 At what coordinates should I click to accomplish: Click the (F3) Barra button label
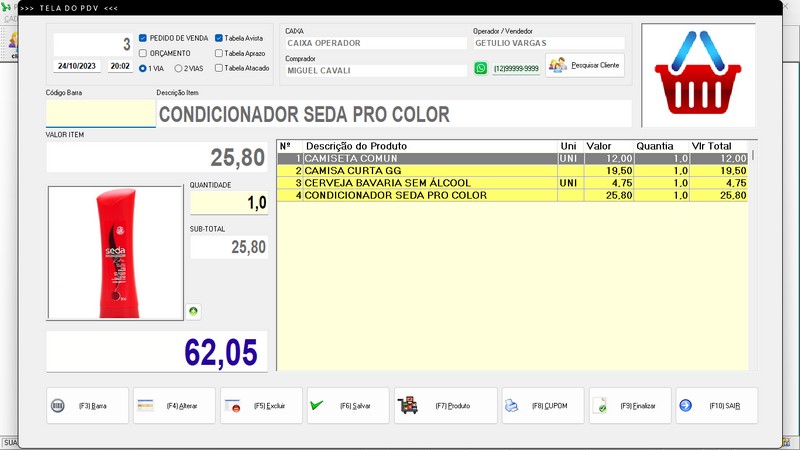pyautogui.click(x=93, y=406)
